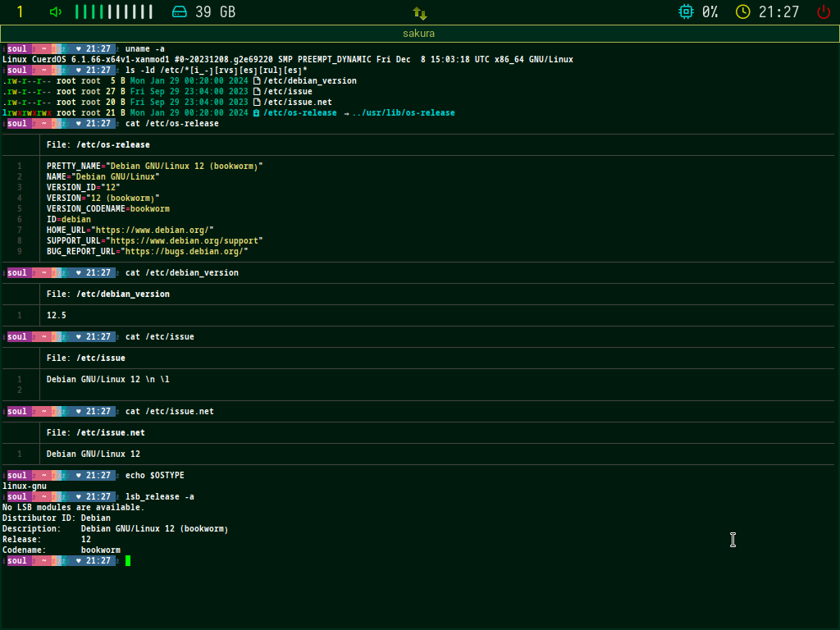This screenshot has height=630, width=840.
Task: Click the CPU chip icon
Action: 686,11
